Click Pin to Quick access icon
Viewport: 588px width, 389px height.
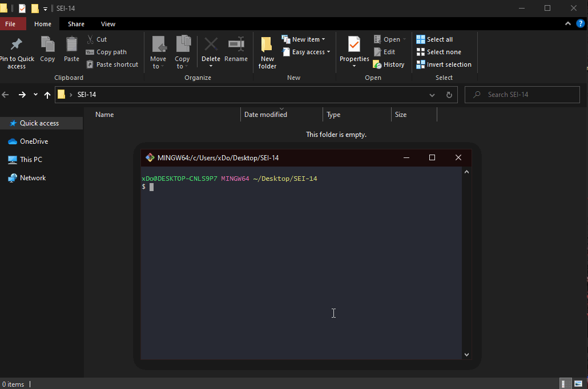point(17,44)
